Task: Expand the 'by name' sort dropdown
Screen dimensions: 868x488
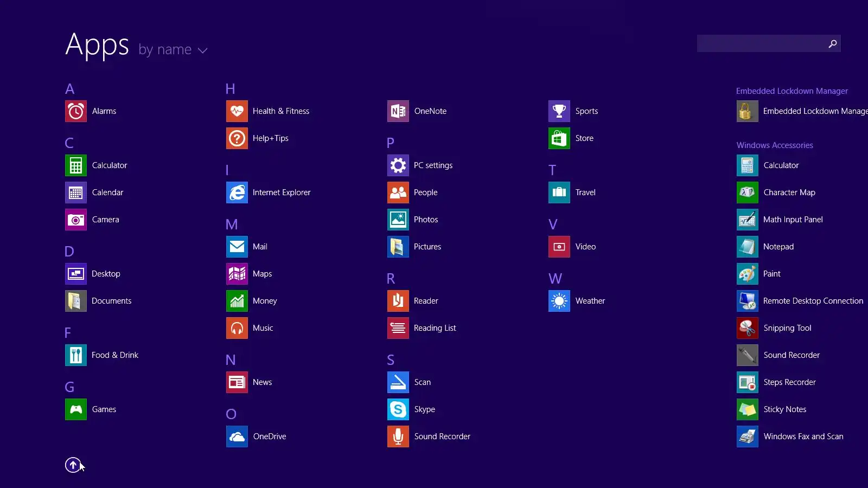Action: pos(173,50)
